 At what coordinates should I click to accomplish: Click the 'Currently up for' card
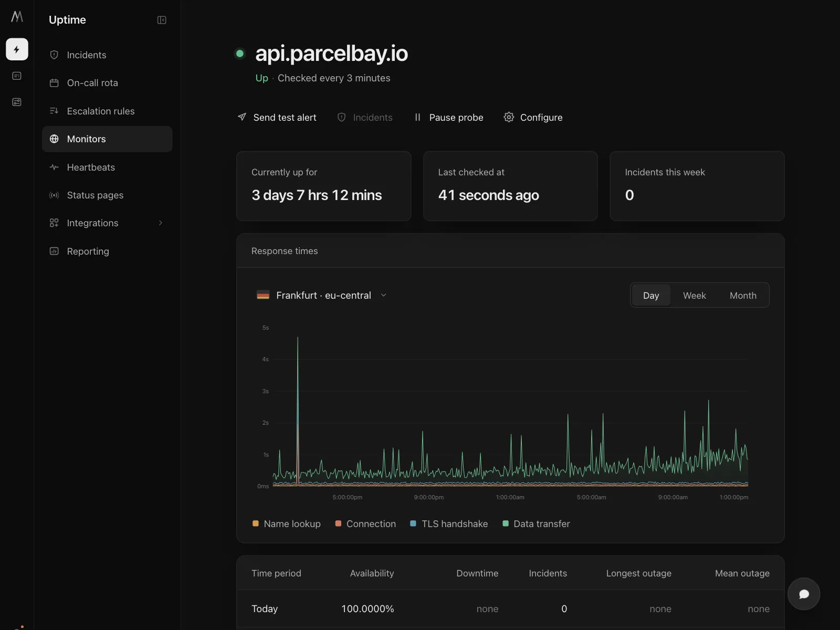(x=323, y=186)
